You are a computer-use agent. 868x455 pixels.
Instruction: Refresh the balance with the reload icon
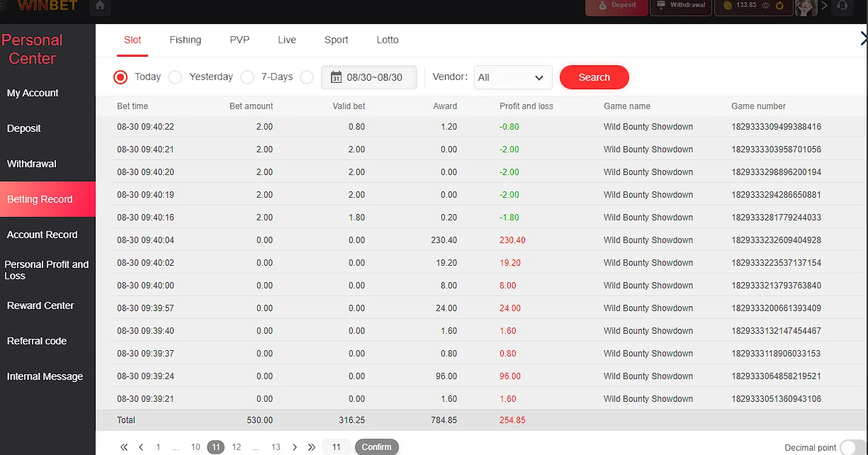click(x=780, y=6)
